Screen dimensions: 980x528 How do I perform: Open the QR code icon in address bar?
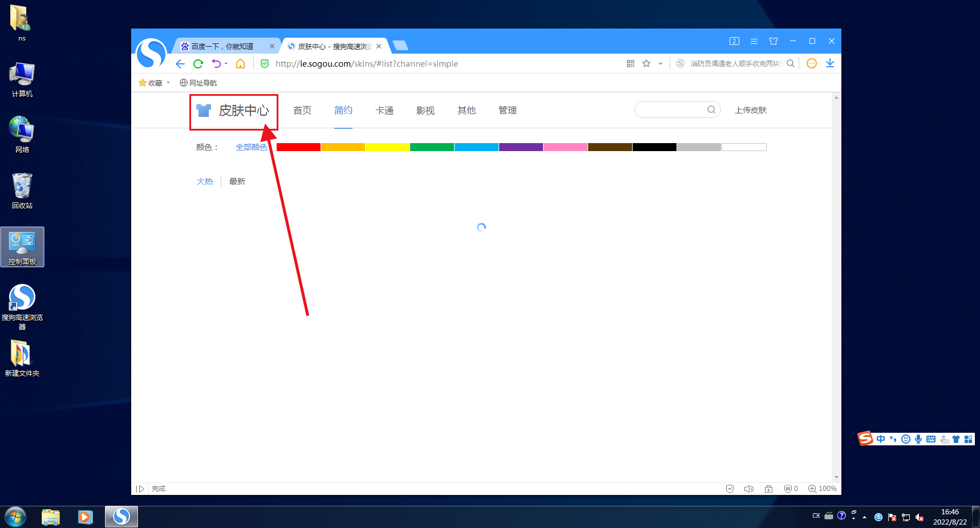coord(630,64)
